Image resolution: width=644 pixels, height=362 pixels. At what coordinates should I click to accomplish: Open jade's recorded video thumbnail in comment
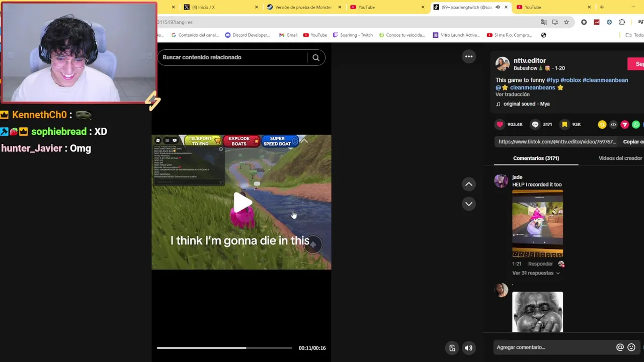point(537,224)
